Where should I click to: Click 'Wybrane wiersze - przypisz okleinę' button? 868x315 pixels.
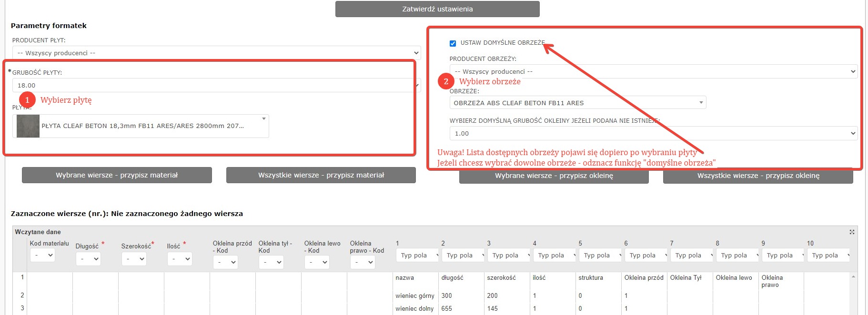[554, 176]
